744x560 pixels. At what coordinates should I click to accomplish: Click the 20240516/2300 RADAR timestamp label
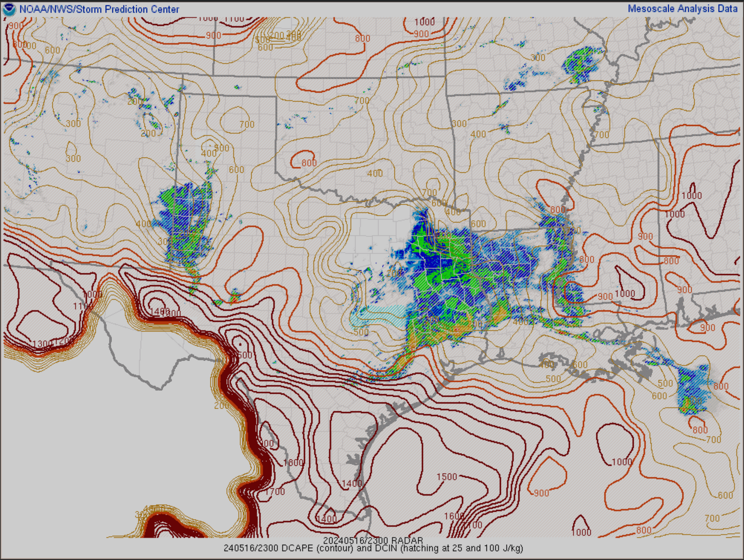pyautogui.click(x=373, y=541)
